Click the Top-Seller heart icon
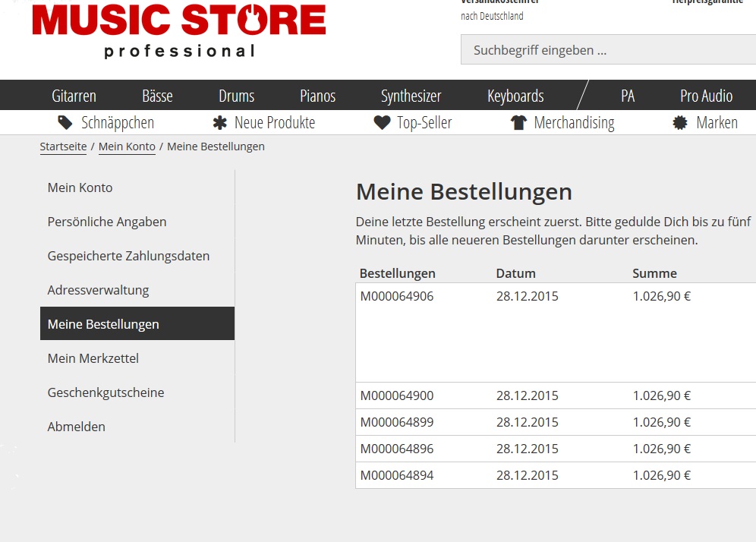 [x=382, y=123]
